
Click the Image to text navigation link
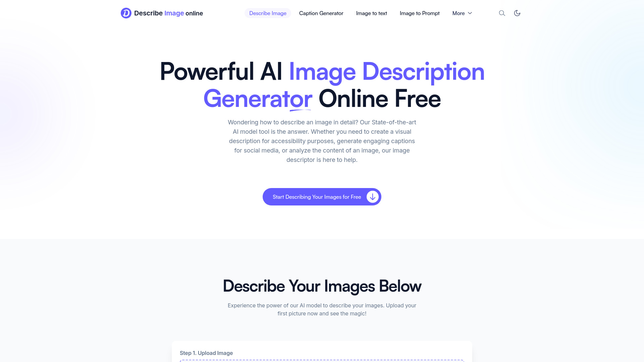pos(372,13)
